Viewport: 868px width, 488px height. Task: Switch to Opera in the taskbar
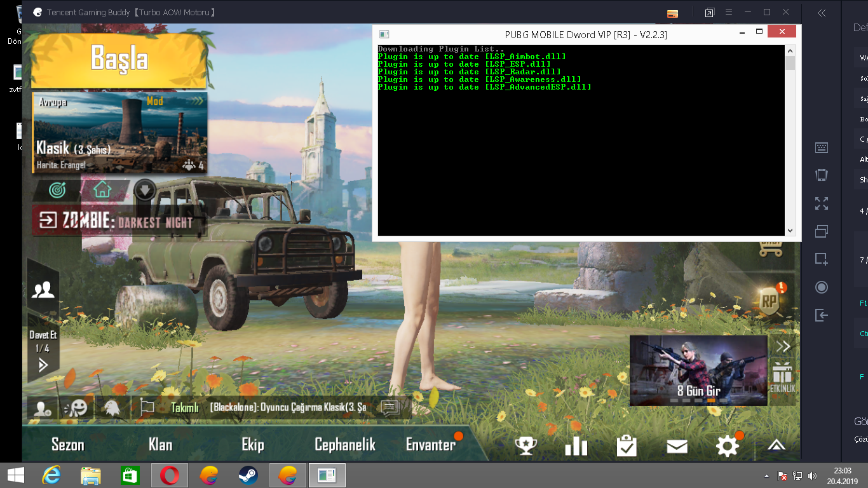click(169, 475)
